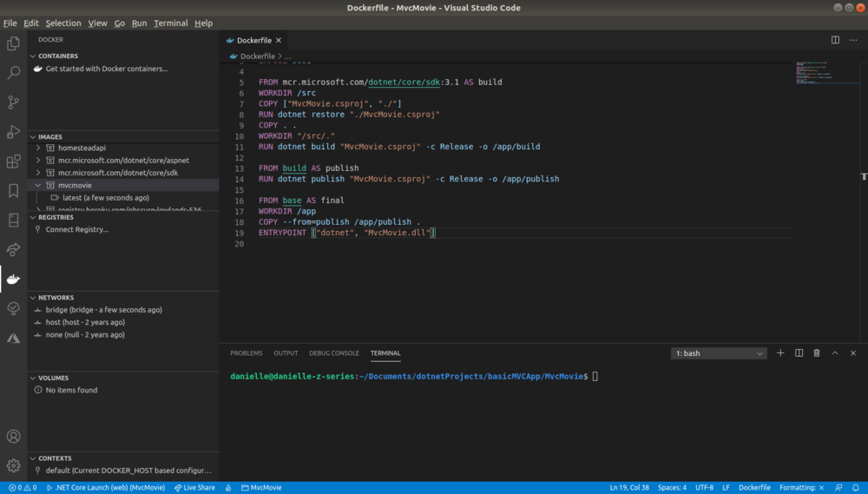Screen dimensions: 868x494
Task: Close the terminal panel
Action: click(x=853, y=352)
